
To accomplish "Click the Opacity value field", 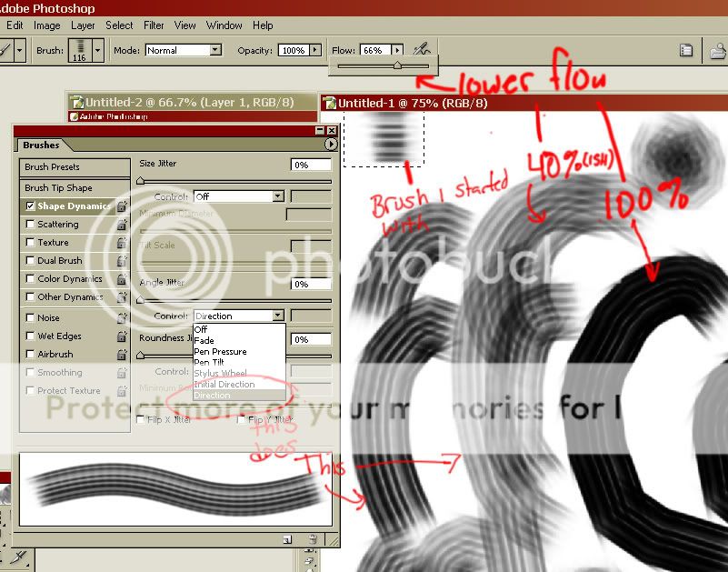I will 294,50.
